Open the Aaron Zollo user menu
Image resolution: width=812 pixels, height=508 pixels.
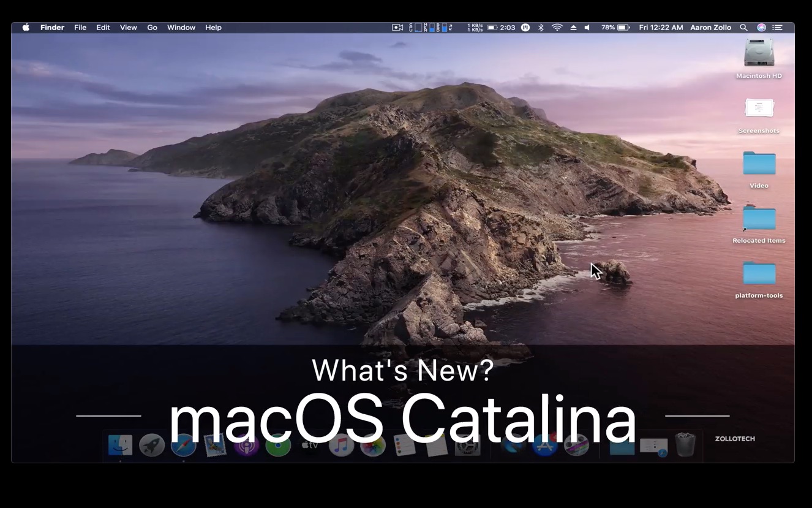(710, 28)
